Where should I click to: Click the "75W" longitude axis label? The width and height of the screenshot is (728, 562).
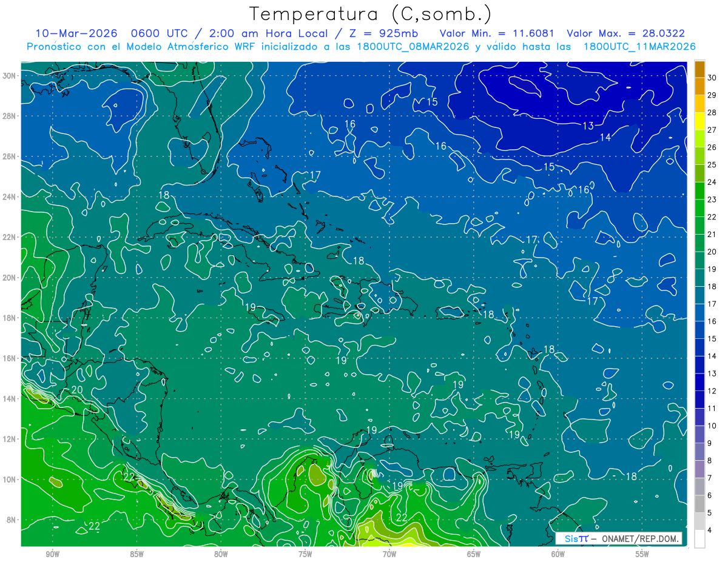click(305, 554)
